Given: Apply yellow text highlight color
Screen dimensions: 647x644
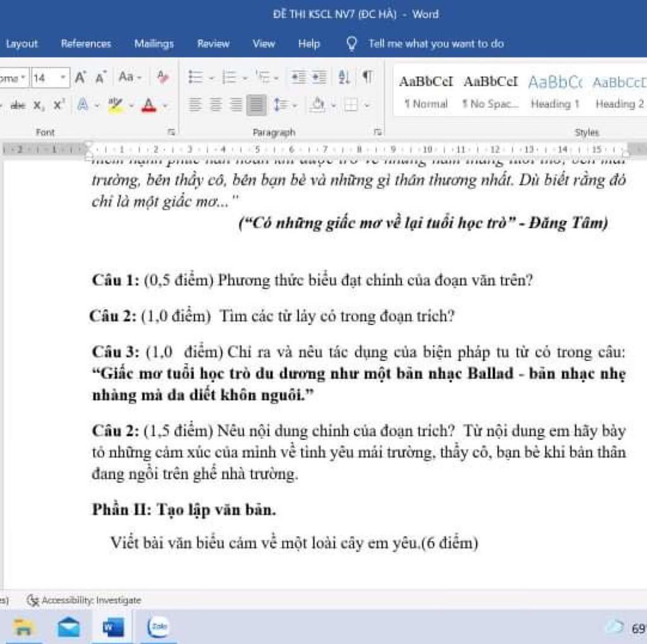Looking at the screenshot, I should [115, 105].
